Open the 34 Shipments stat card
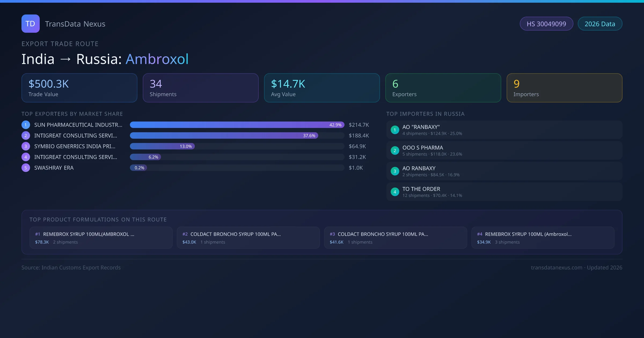 pos(200,88)
